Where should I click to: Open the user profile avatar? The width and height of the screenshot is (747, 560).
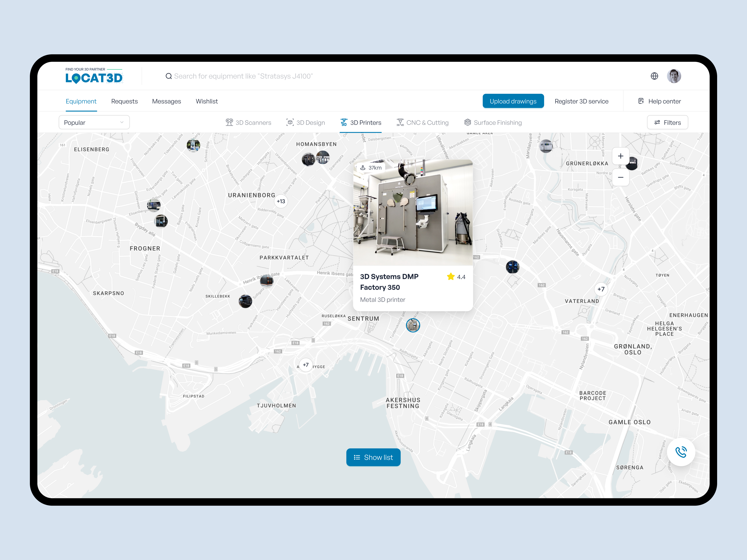674,76
